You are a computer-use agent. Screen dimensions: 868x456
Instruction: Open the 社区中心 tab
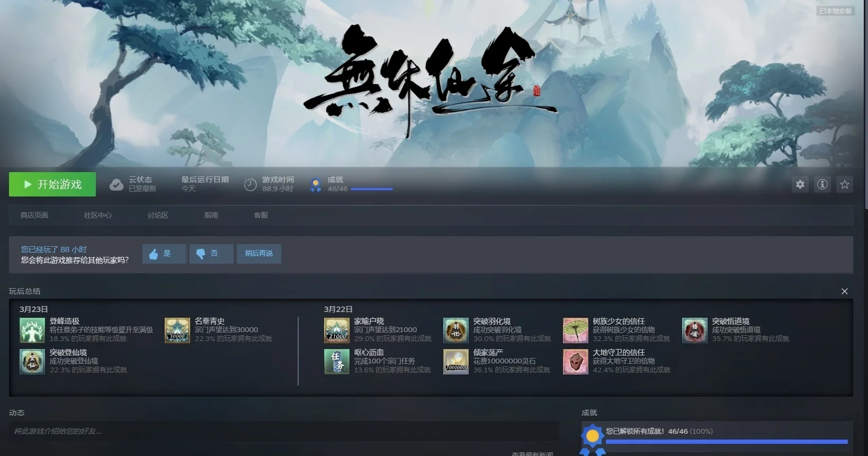(98, 215)
